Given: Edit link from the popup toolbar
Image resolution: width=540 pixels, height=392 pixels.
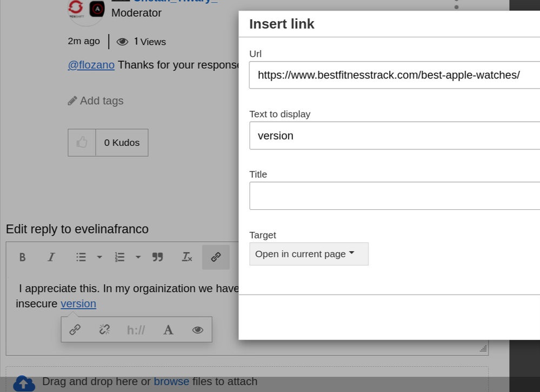Looking at the screenshot, I should click(x=75, y=330).
